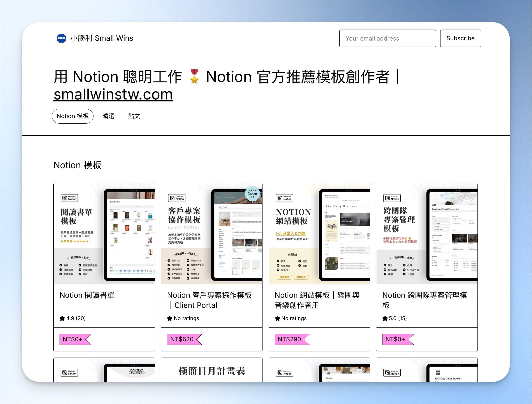Click the 4.9 (20) rating text

(x=76, y=318)
